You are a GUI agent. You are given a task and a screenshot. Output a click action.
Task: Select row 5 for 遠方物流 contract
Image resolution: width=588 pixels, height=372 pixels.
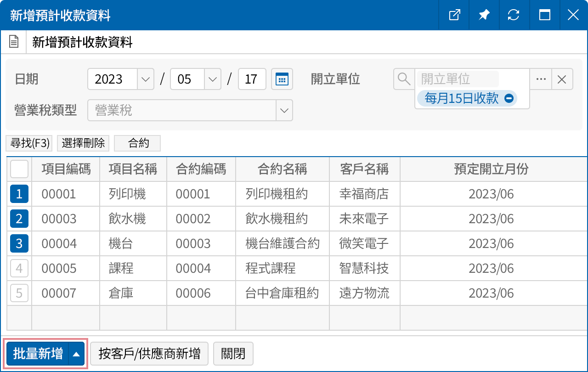[19, 293]
